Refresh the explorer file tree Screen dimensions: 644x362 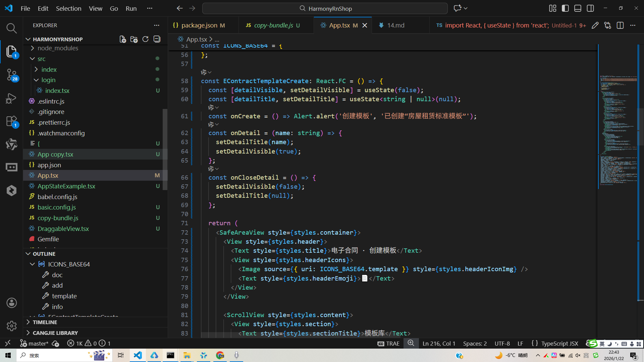coord(145,39)
